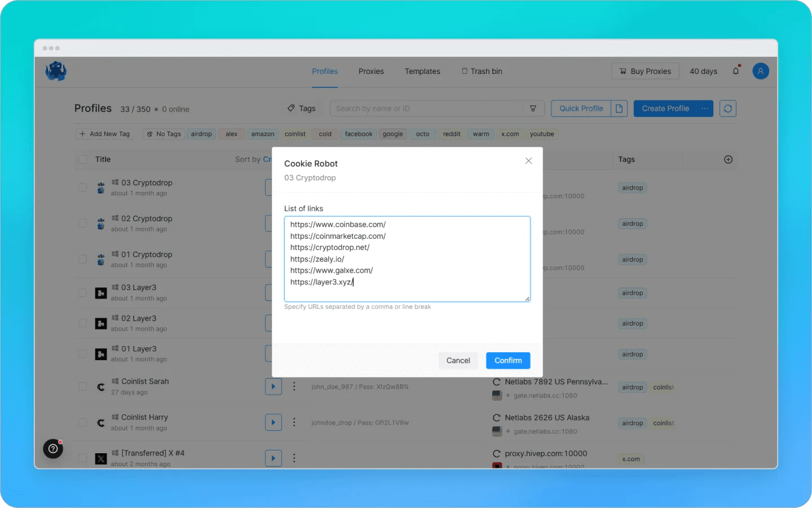The width and height of the screenshot is (812, 508).
Task: Click the coinlist tag on Coinlist Sarah row
Action: (663, 387)
